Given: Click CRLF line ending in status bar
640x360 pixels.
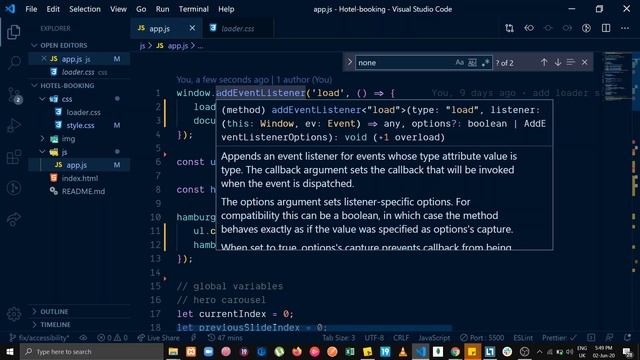Looking at the screenshot, I should [401, 338].
